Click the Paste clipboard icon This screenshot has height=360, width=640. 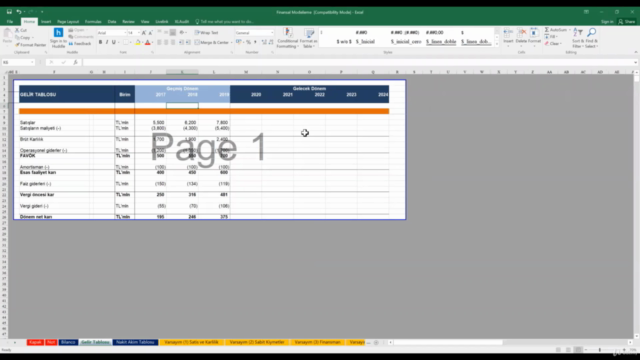(7, 33)
